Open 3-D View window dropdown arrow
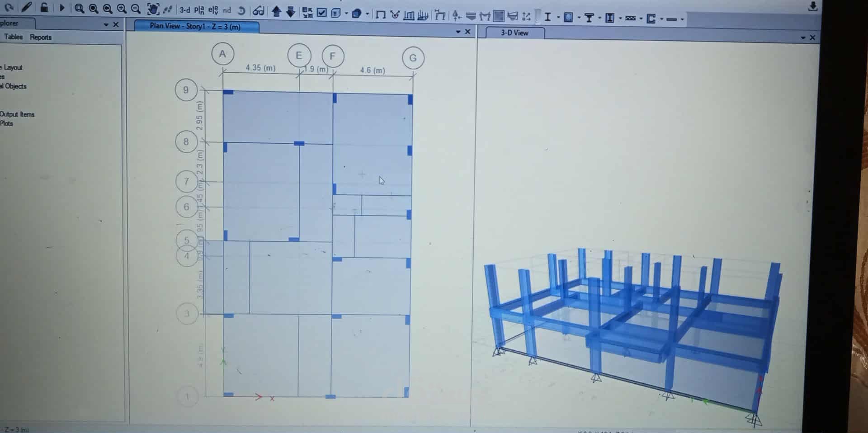 tap(803, 38)
